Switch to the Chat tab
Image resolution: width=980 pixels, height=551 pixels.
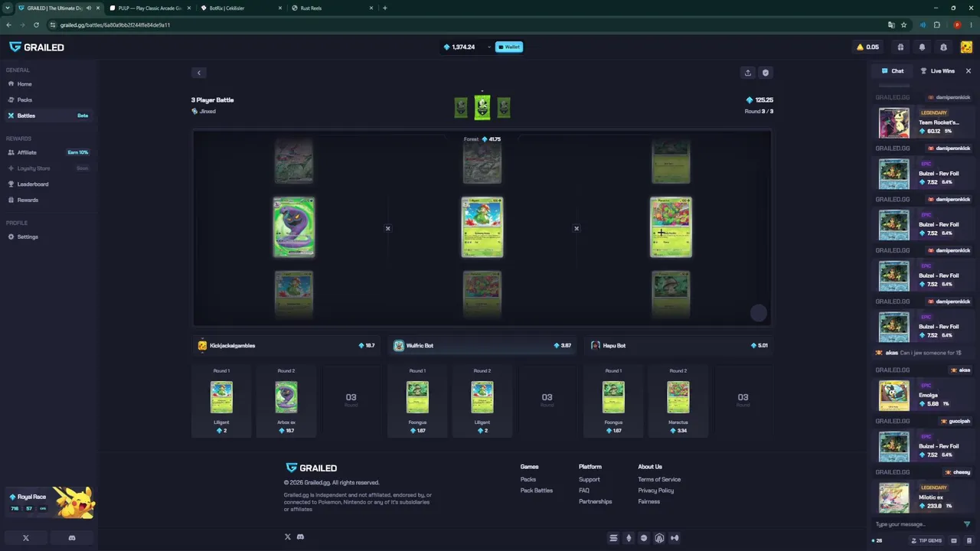893,71
